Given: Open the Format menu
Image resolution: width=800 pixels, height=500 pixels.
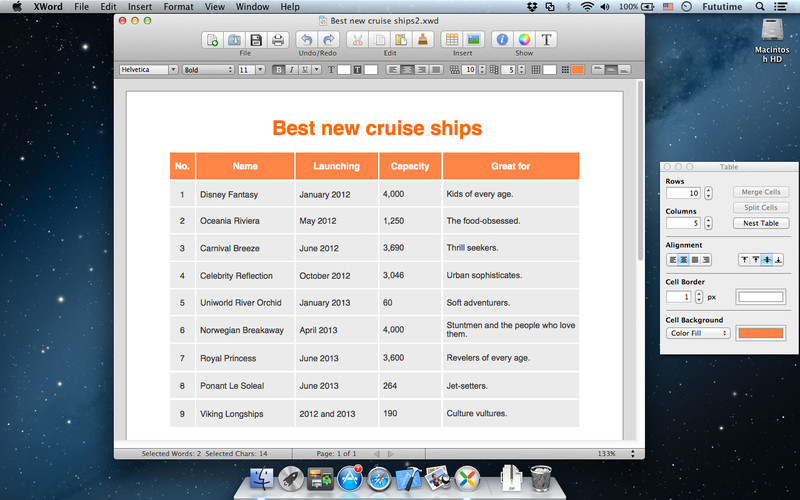Looking at the screenshot, I should point(178,7).
